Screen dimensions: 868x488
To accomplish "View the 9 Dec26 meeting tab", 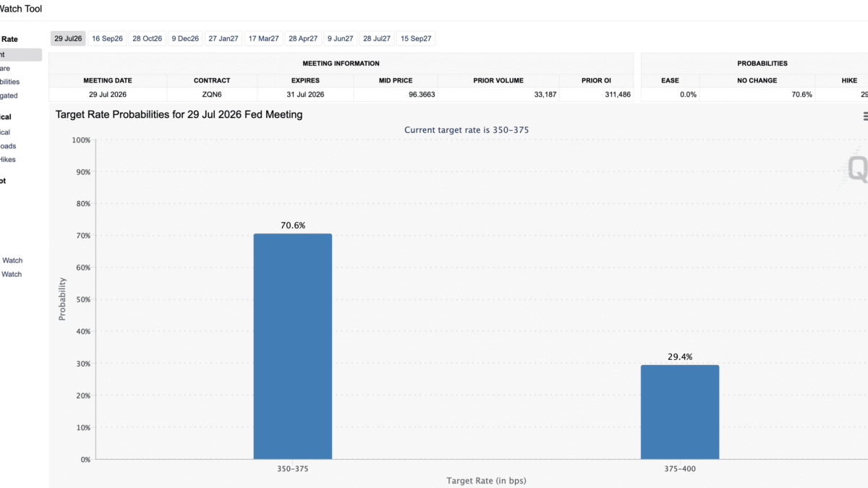I will coord(185,38).
